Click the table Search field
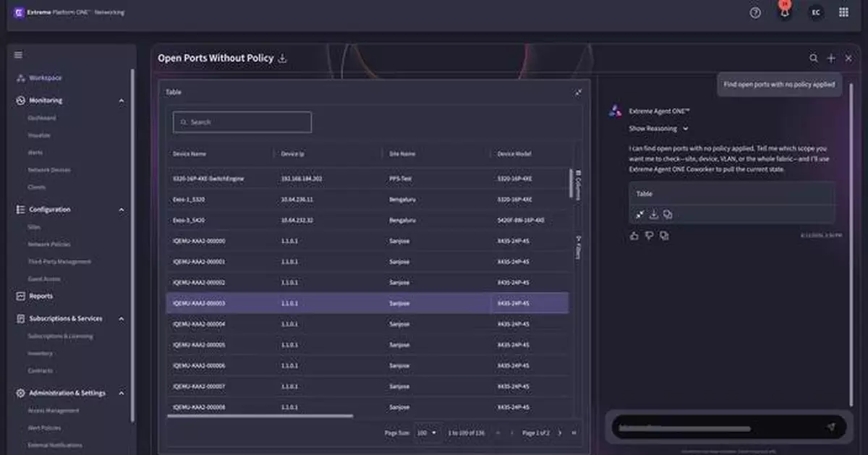868x455 pixels. (x=242, y=122)
